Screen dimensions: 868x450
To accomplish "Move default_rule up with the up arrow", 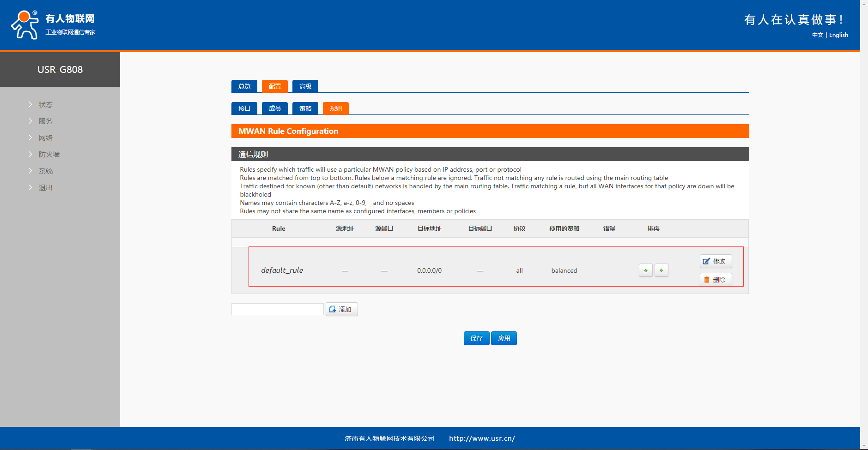I will click(x=645, y=270).
